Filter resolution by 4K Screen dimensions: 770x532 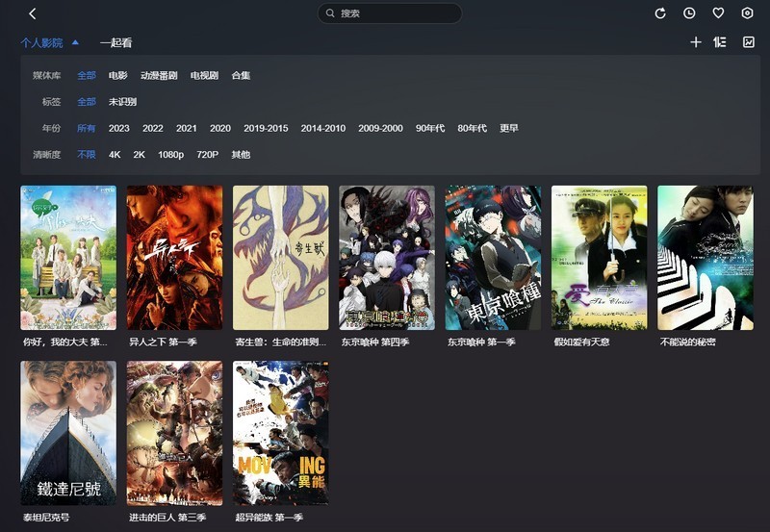pos(115,155)
